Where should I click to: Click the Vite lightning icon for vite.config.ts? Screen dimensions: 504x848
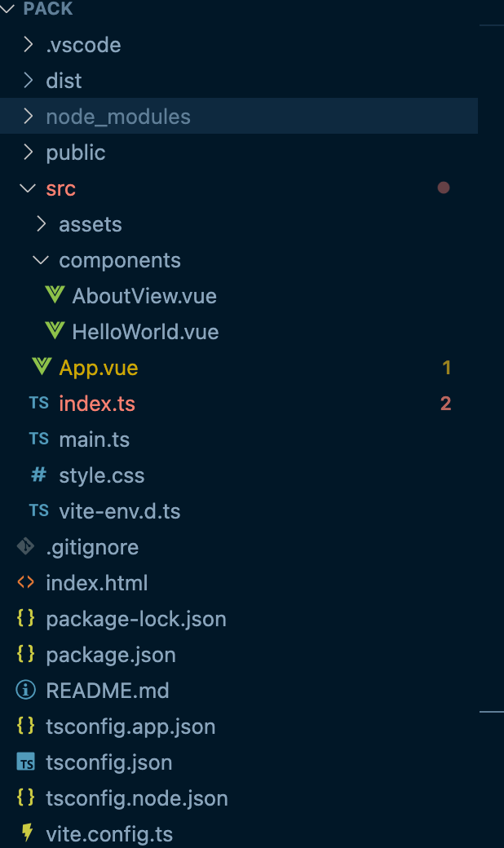coord(25,833)
